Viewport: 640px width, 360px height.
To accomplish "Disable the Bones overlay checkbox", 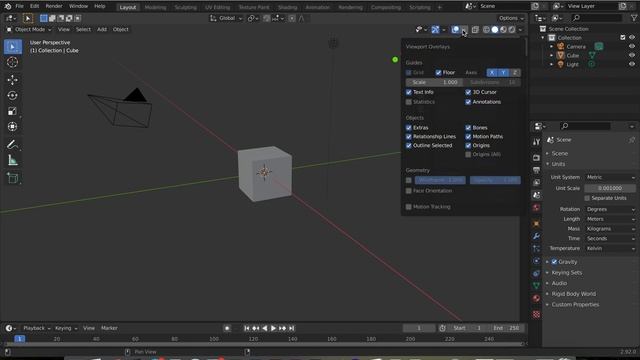I will pyautogui.click(x=468, y=128).
